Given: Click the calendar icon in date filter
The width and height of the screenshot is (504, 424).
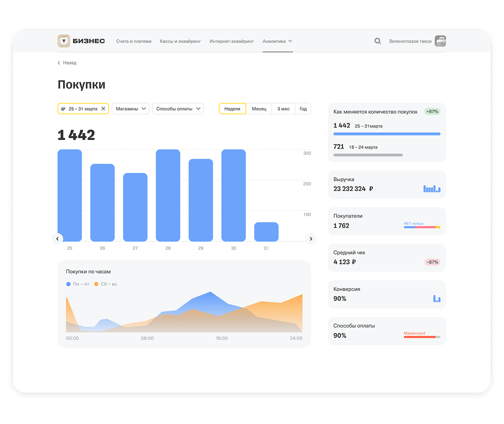Looking at the screenshot, I should pos(63,109).
